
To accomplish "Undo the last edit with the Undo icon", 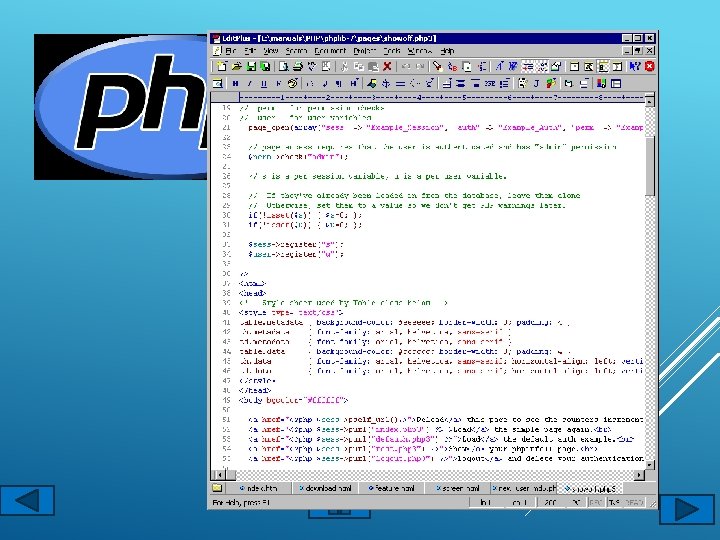I will 405,67.
